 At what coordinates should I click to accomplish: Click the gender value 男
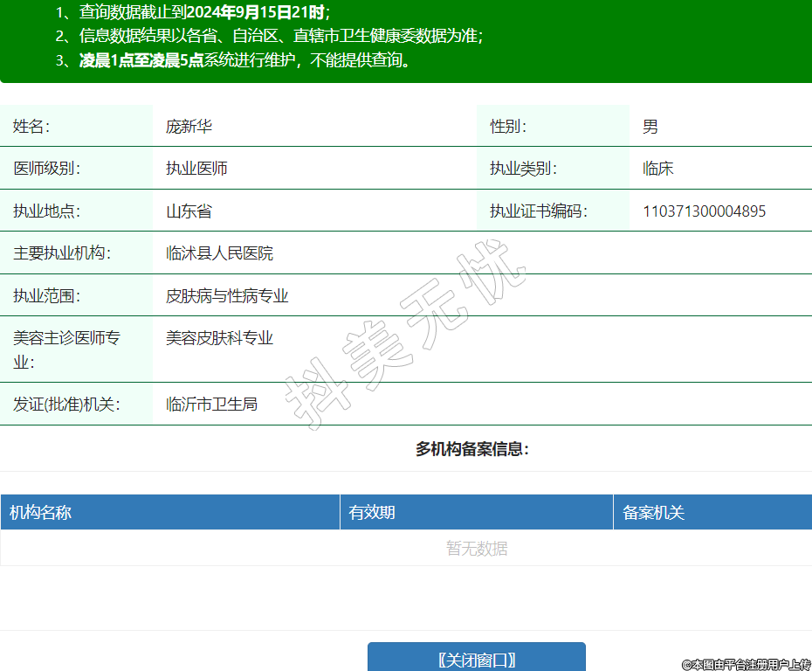650,127
